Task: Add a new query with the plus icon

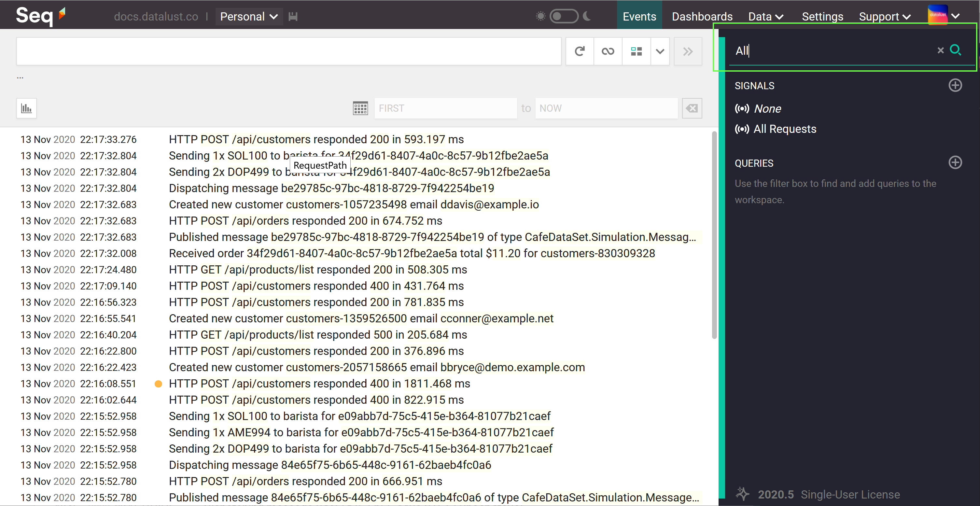Action: pos(955,163)
